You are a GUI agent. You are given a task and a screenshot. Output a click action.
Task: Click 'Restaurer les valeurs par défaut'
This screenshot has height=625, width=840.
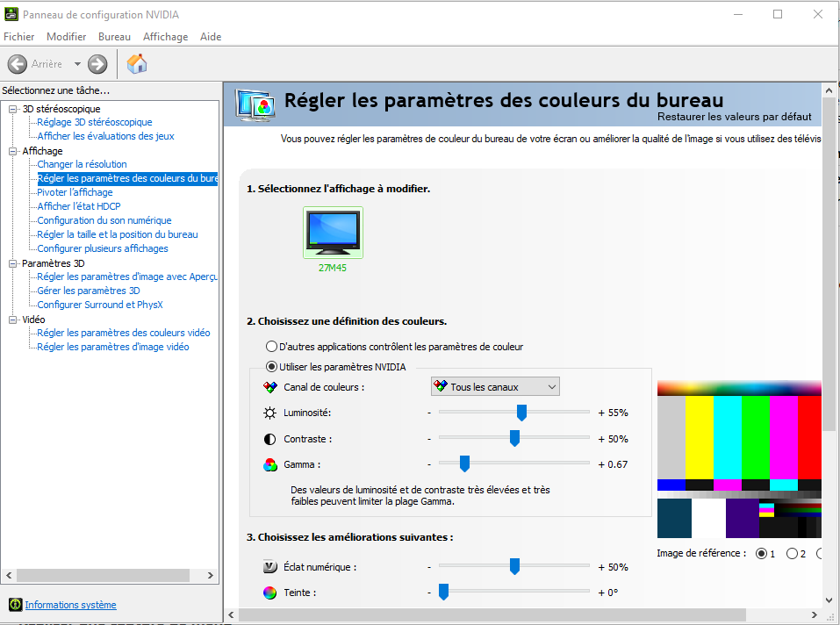tap(734, 117)
